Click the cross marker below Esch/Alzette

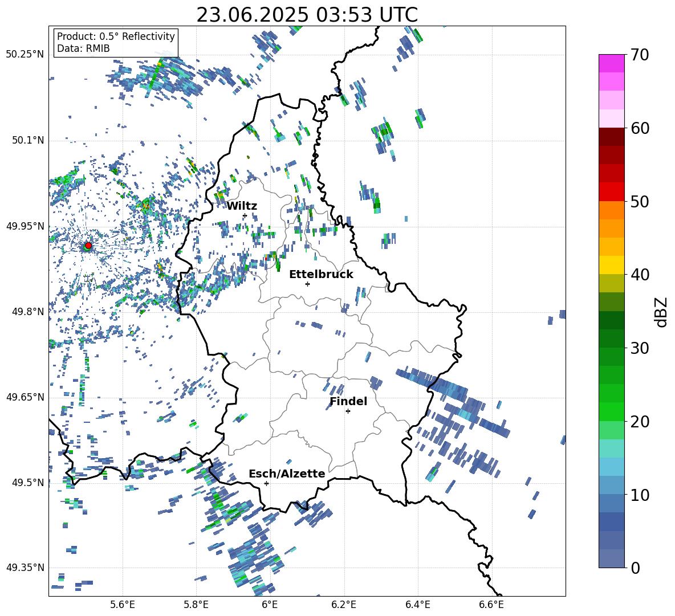266,483
